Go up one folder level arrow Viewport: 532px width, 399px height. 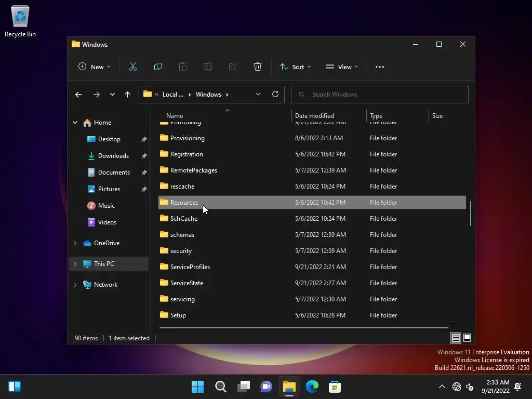click(x=128, y=95)
